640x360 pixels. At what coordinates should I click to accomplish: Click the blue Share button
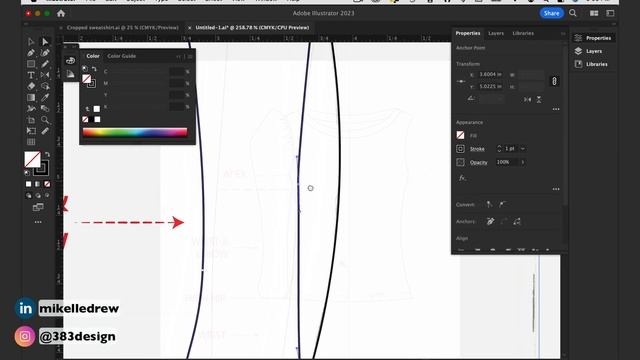[x=551, y=13]
